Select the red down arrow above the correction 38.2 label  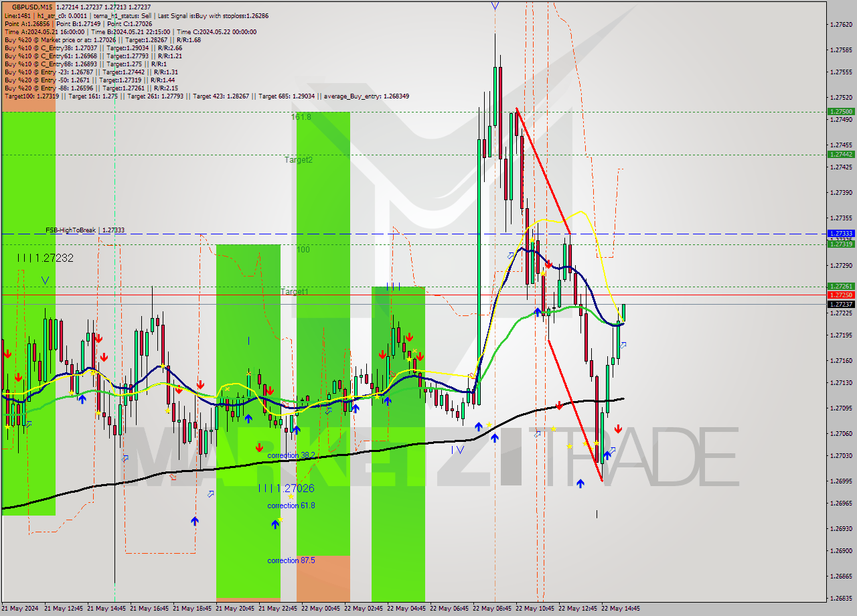pos(259,445)
